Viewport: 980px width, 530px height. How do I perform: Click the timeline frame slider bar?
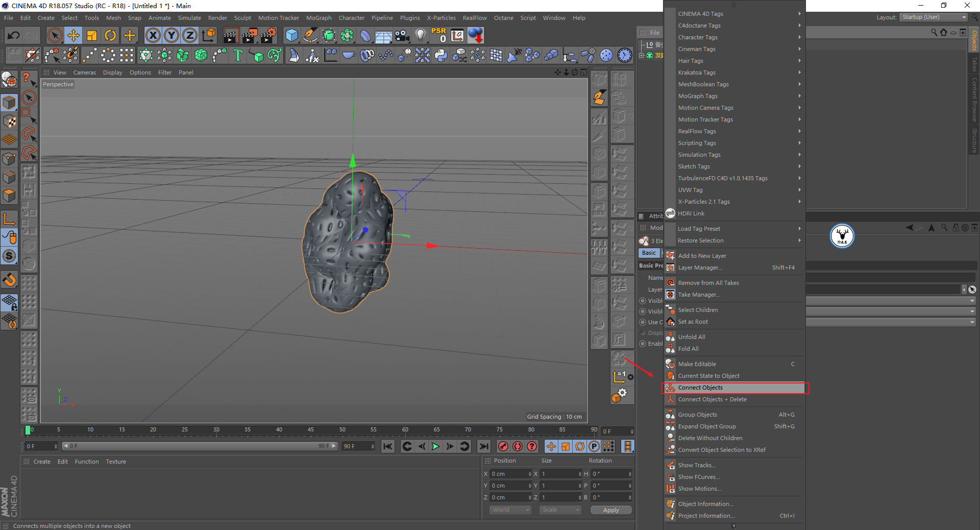tap(200, 446)
